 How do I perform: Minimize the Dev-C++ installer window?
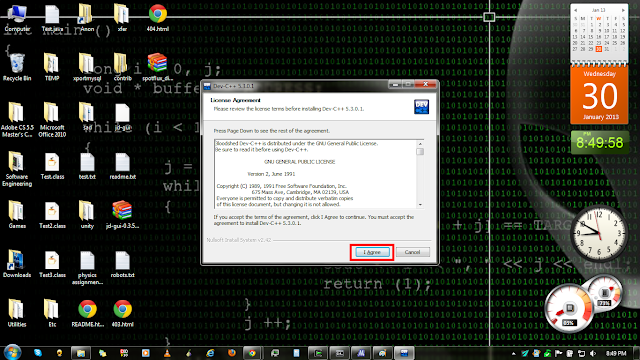[x=395, y=84]
